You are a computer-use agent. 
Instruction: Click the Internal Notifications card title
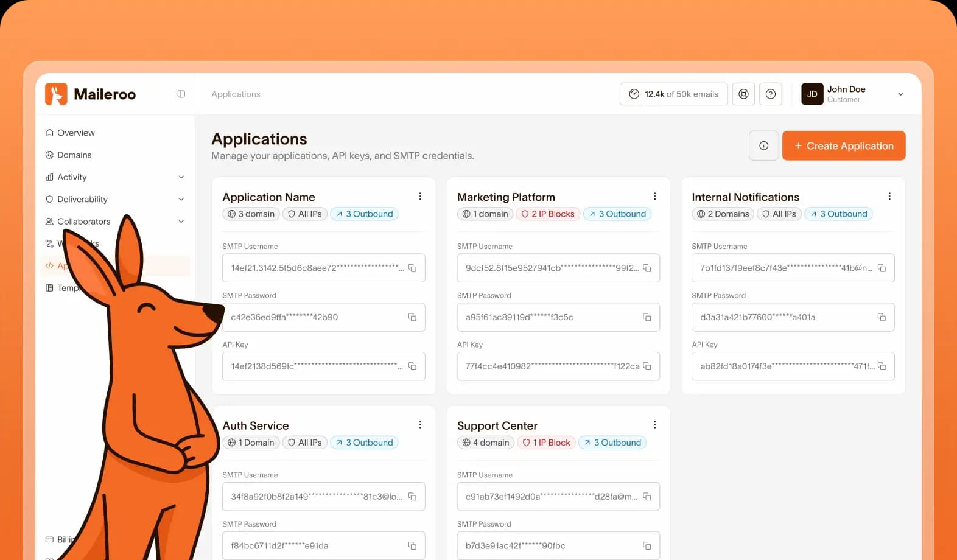pyautogui.click(x=745, y=197)
